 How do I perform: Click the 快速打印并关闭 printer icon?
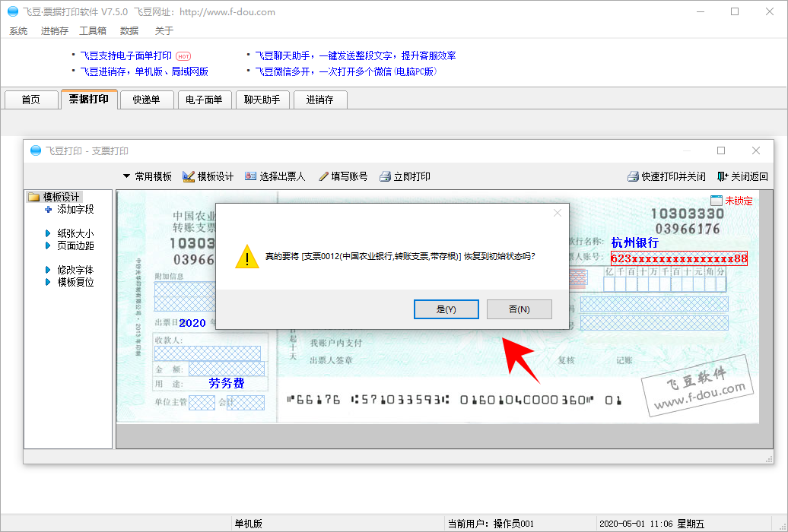633,176
